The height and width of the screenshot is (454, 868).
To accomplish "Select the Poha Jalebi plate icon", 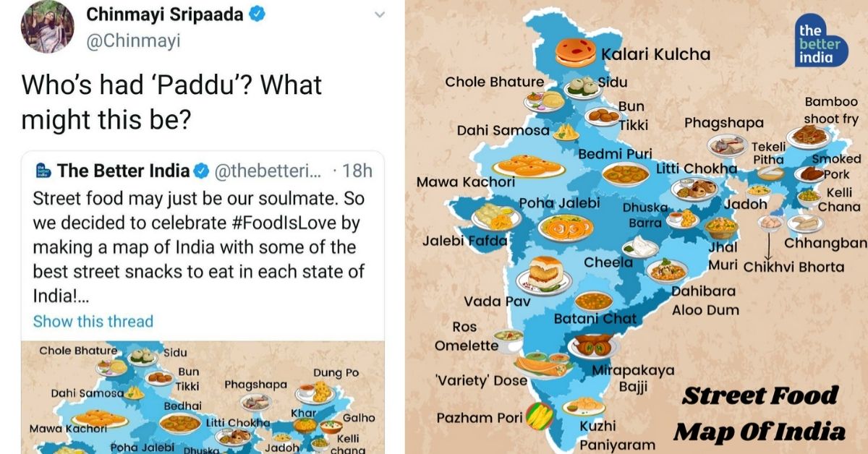I will pos(565,227).
